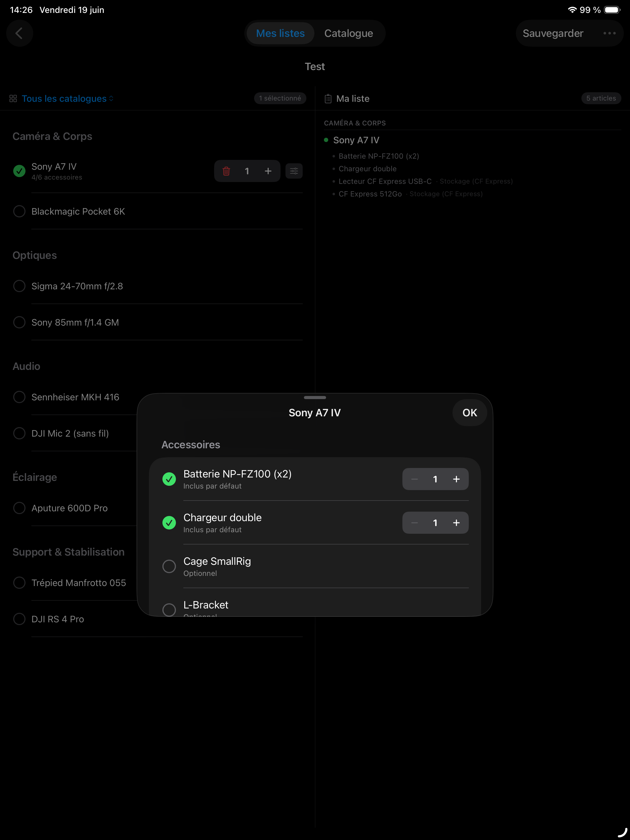Uncheck Batterie NP-FZ100 accessory
This screenshot has width=630, height=840.
169,479
